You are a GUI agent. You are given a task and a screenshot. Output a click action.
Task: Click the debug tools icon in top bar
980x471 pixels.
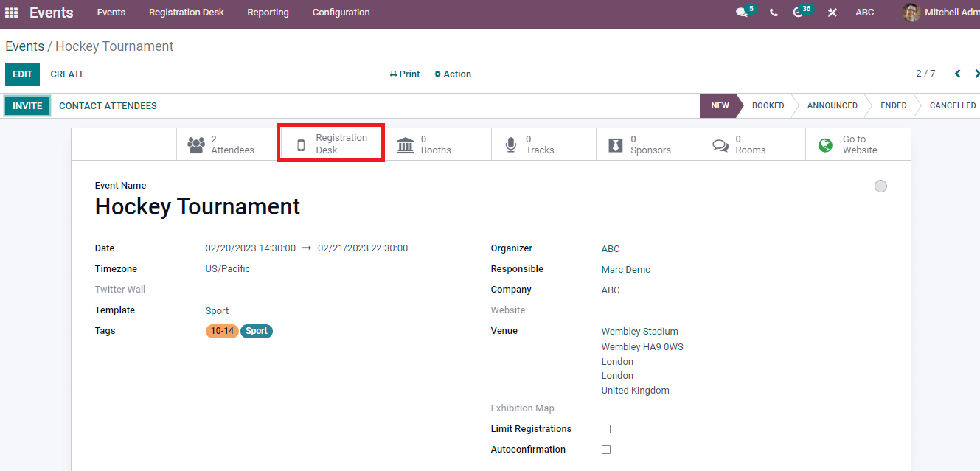point(832,13)
